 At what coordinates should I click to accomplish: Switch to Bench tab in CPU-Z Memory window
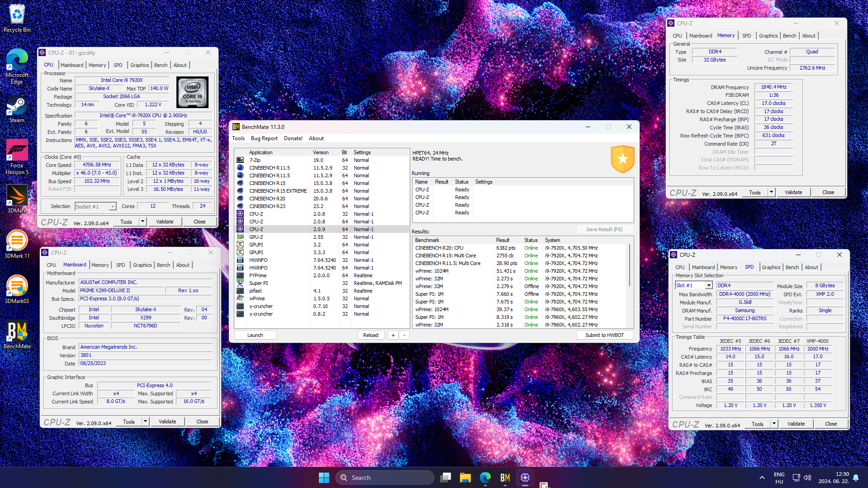tap(789, 36)
